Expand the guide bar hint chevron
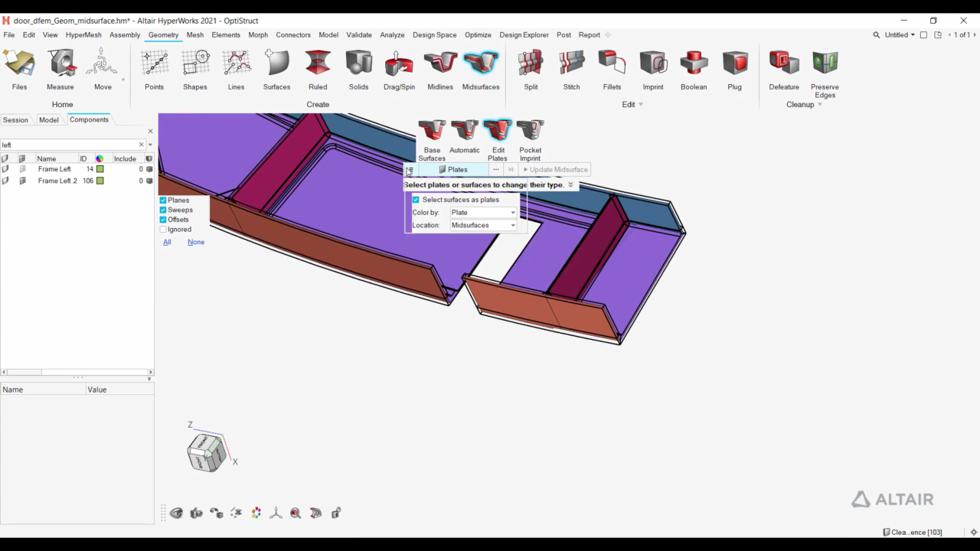The image size is (980, 551). pyautogui.click(x=570, y=184)
